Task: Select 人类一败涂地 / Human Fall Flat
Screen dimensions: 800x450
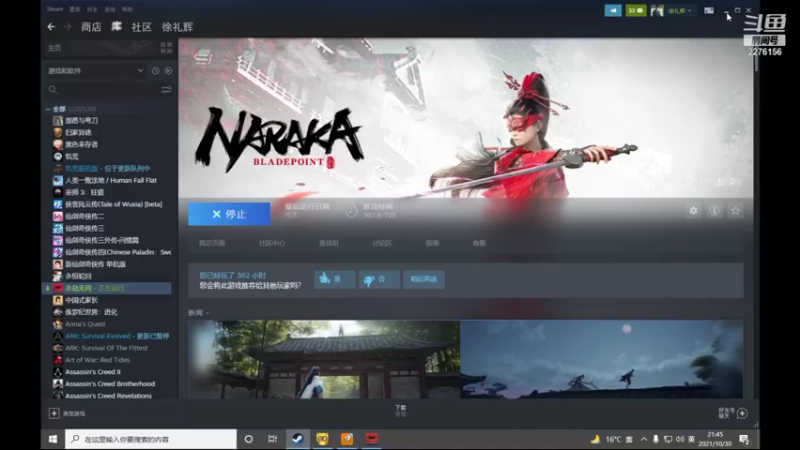Action: [x=111, y=180]
